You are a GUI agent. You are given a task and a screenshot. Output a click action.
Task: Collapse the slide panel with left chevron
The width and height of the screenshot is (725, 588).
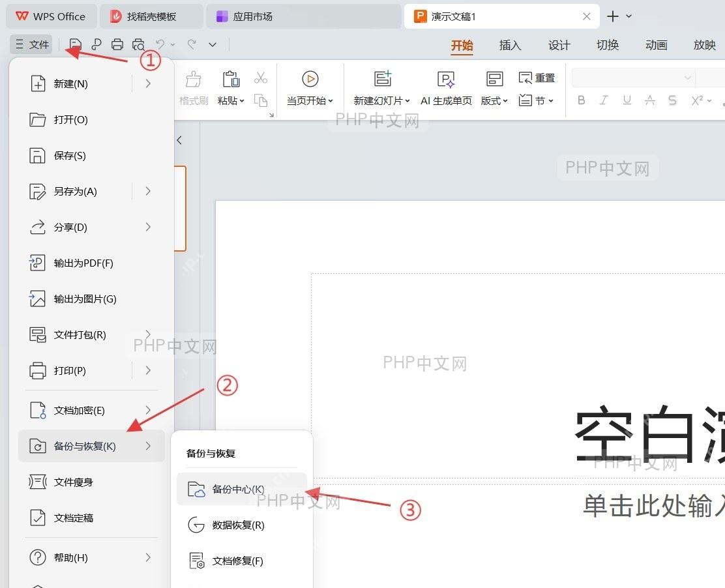tap(179, 140)
